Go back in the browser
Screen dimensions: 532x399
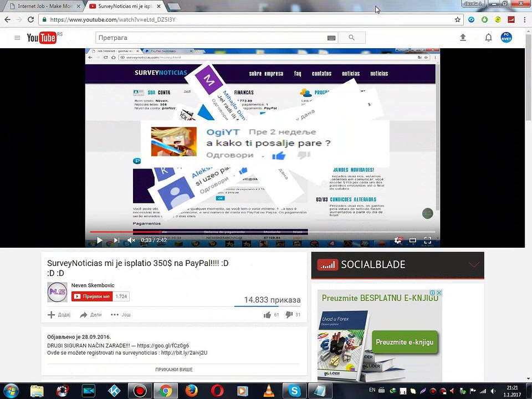click(x=7, y=20)
